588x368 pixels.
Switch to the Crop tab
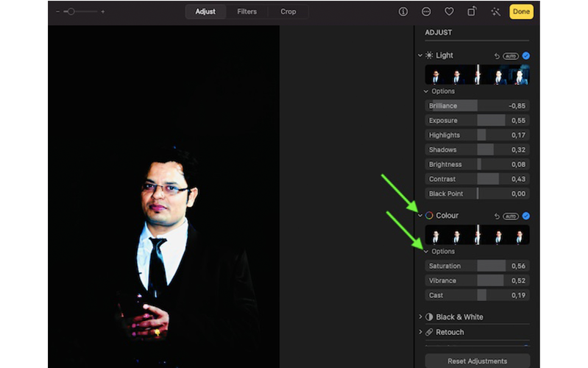pyautogui.click(x=288, y=12)
